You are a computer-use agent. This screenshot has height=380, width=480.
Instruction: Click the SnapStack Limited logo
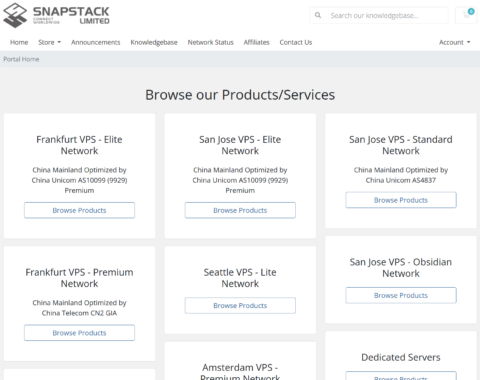click(x=56, y=15)
